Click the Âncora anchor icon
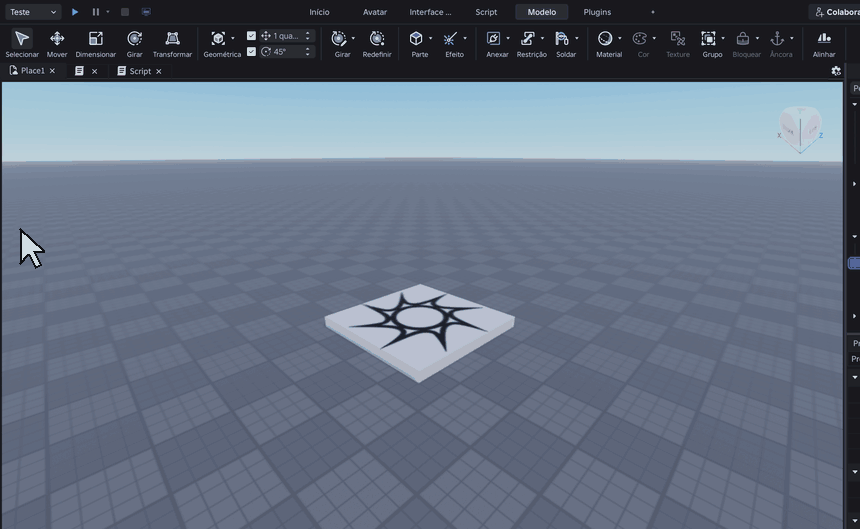Viewport: 860px width, 529px height. 777,38
